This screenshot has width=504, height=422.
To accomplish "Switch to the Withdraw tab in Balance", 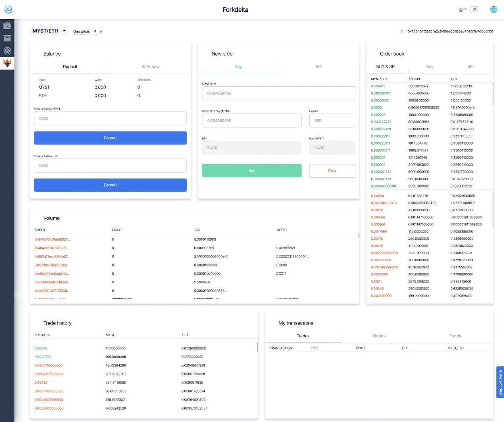I will (x=150, y=67).
